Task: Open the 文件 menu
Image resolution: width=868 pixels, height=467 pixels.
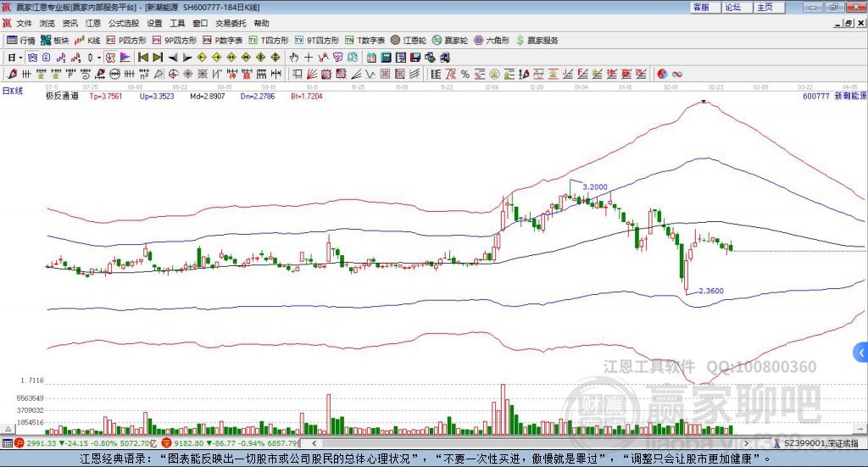Action: tap(24, 23)
